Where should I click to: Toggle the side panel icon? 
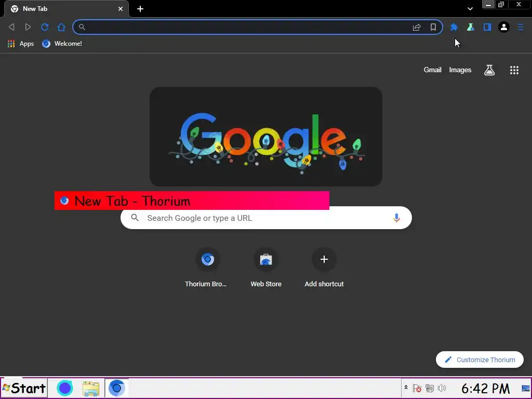[487, 27]
